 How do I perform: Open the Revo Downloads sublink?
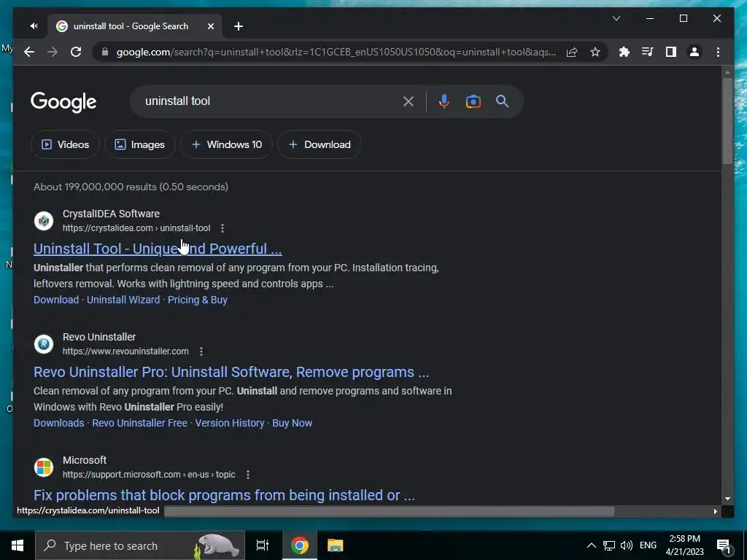[58, 424]
